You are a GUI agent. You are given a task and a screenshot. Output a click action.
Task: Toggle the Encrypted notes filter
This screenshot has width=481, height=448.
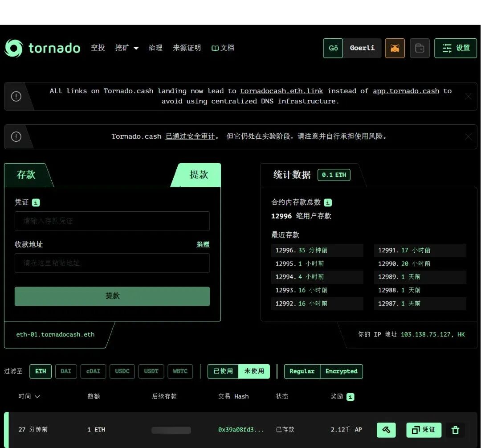342,371
